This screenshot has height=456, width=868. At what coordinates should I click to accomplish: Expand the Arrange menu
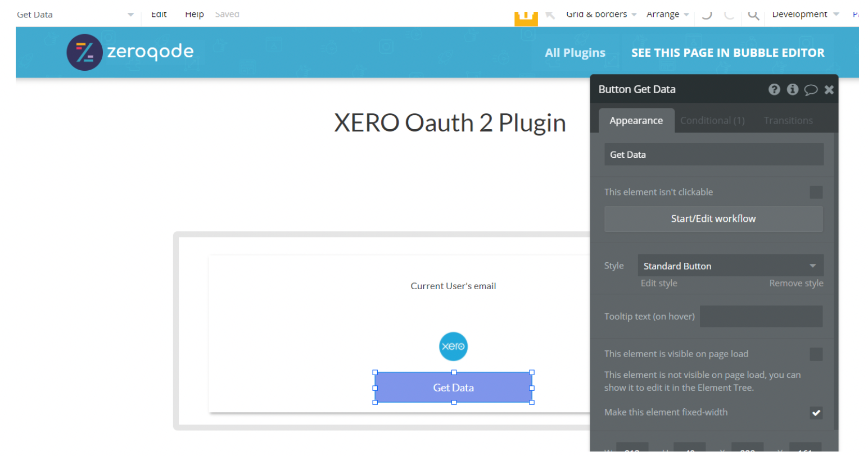pos(667,15)
